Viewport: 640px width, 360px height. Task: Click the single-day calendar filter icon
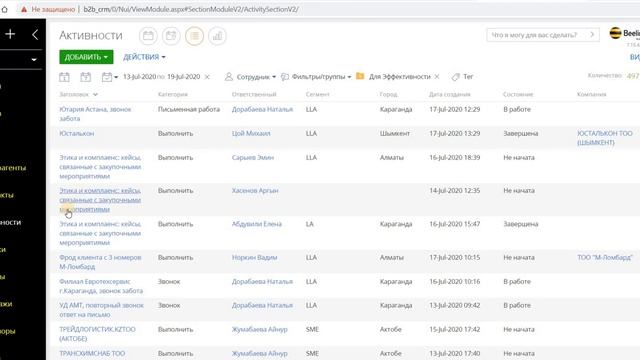click(x=64, y=77)
